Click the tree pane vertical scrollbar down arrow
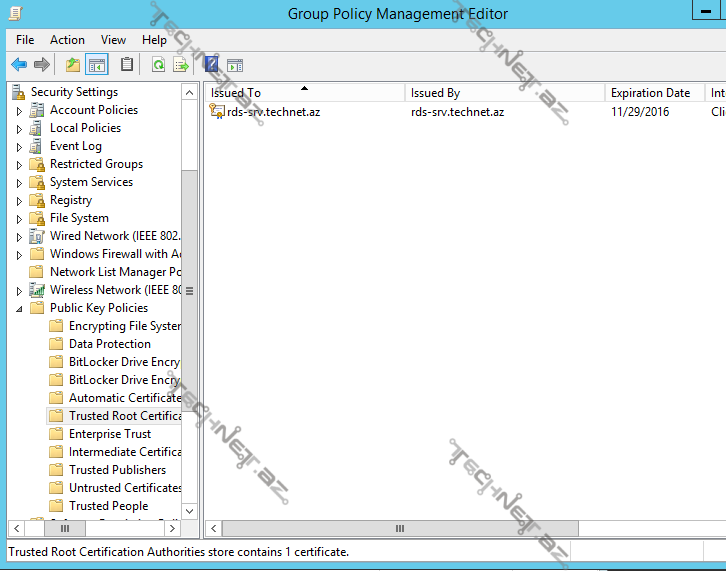This screenshot has width=726, height=571. click(190, 510)
